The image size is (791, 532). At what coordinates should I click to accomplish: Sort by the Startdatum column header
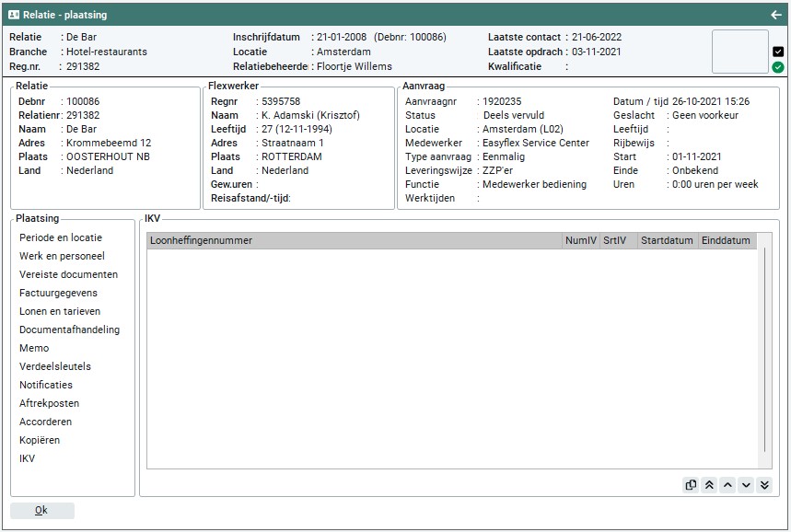667,241
